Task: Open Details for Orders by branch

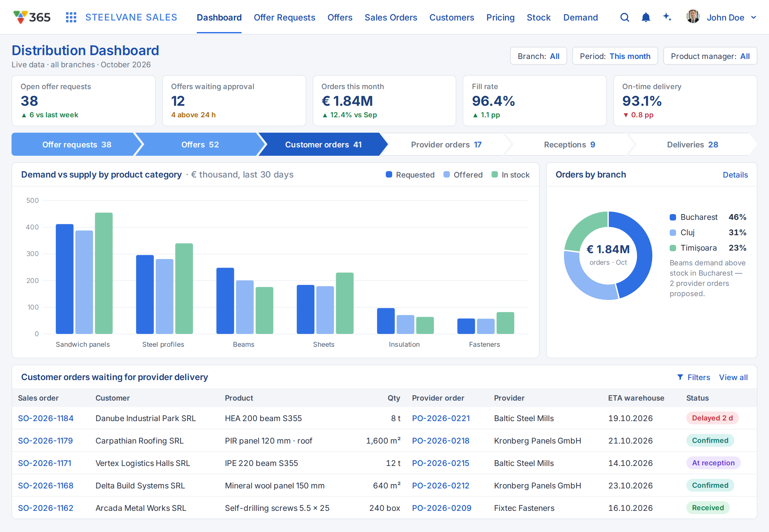Action: [x=735, y=175]
